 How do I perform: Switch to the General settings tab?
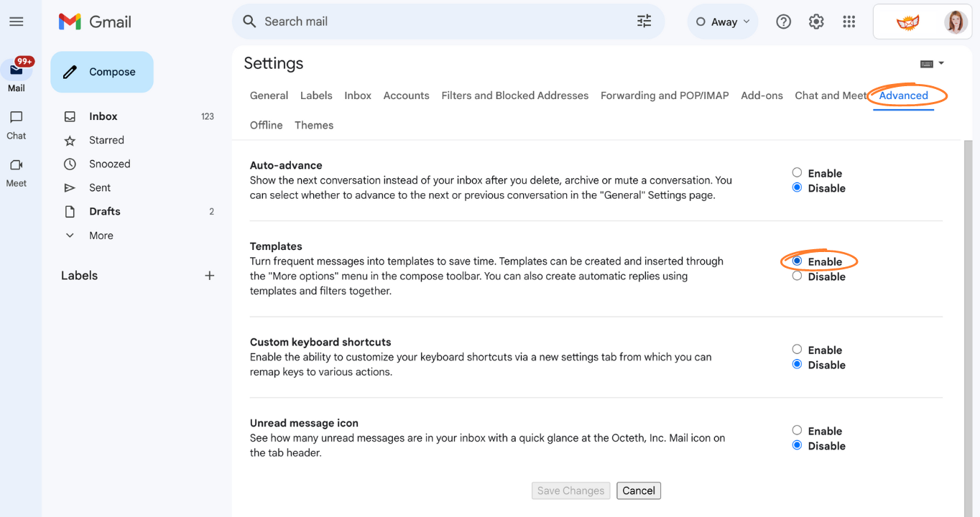tap(269, 95)
